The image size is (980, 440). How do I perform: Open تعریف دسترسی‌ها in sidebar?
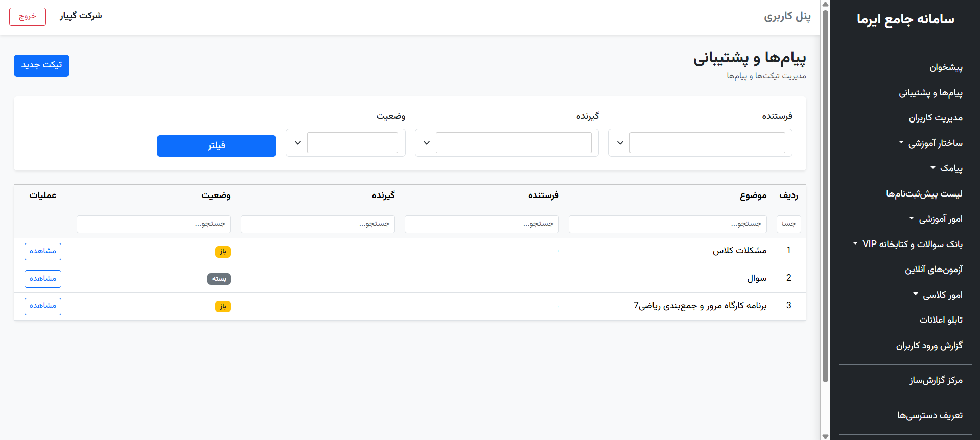click(929, 415)
